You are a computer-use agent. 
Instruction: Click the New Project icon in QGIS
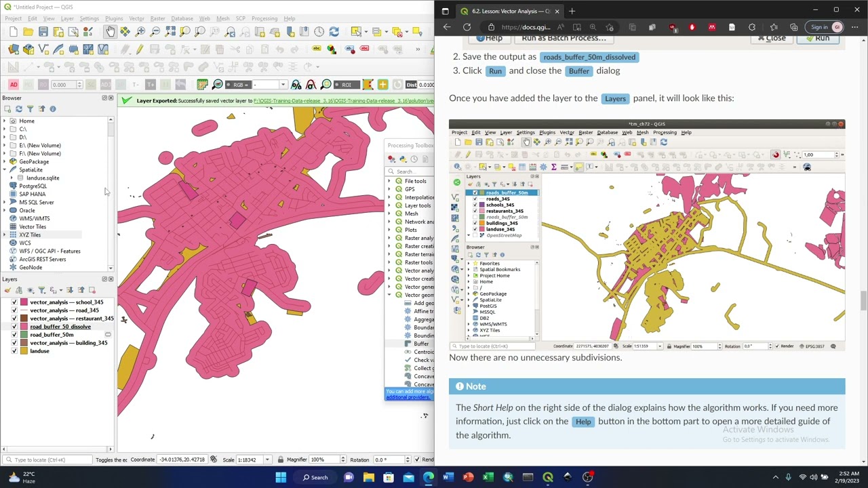click(14, 32)
